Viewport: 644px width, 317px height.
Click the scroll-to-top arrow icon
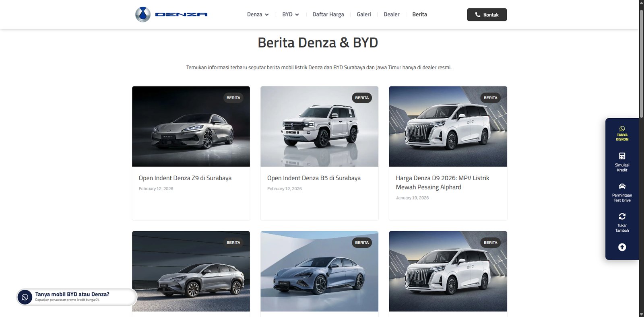click(x=622, y=247)
